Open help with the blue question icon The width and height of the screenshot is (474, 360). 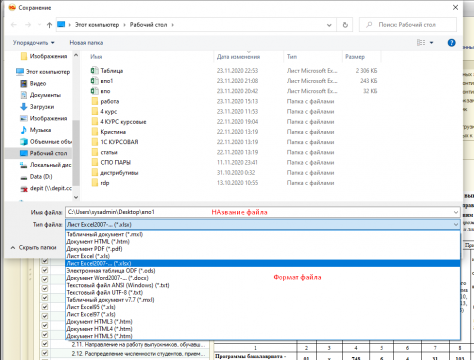(x=451, y=43)
